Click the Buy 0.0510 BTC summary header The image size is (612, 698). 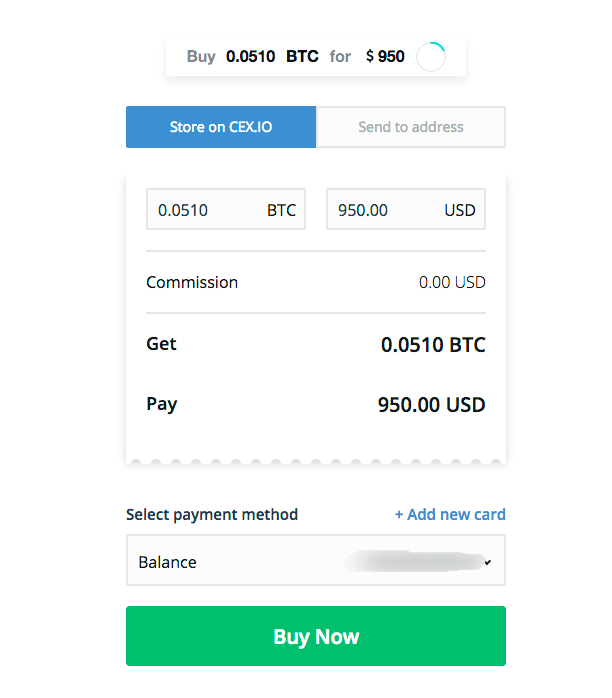click(296, 57)
